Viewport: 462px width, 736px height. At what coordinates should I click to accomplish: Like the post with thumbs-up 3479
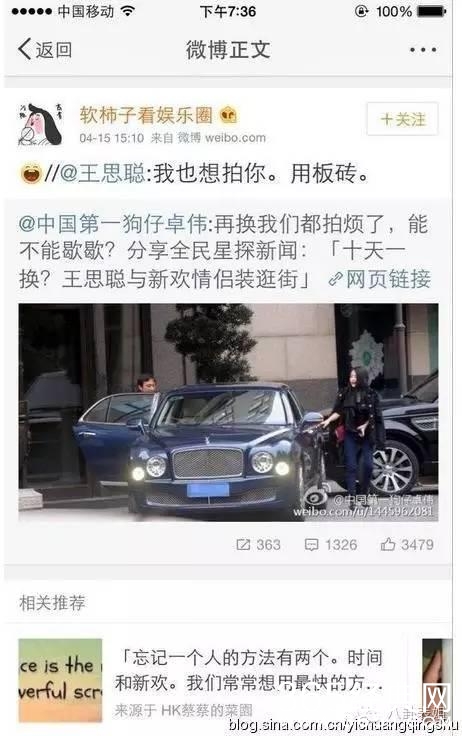click(388, 544)
